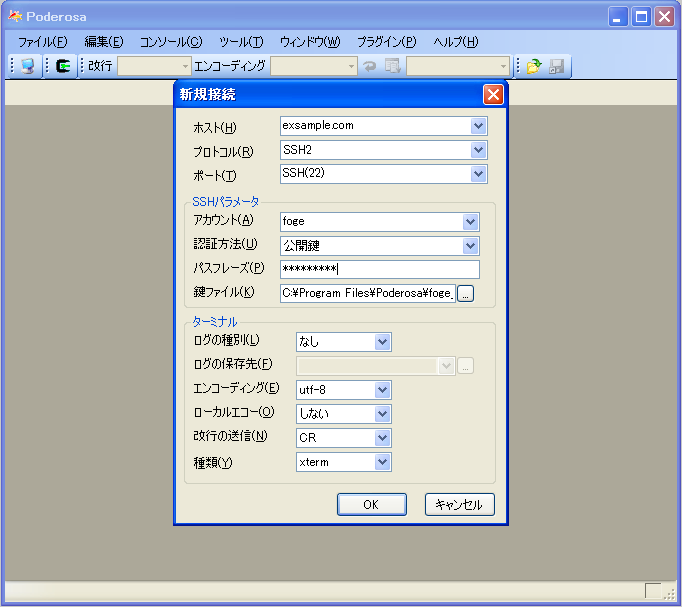Viewport: 682px width, 607px height.
Task: Expand the プロトコル SSH2 dropdown
Action: 478,150
